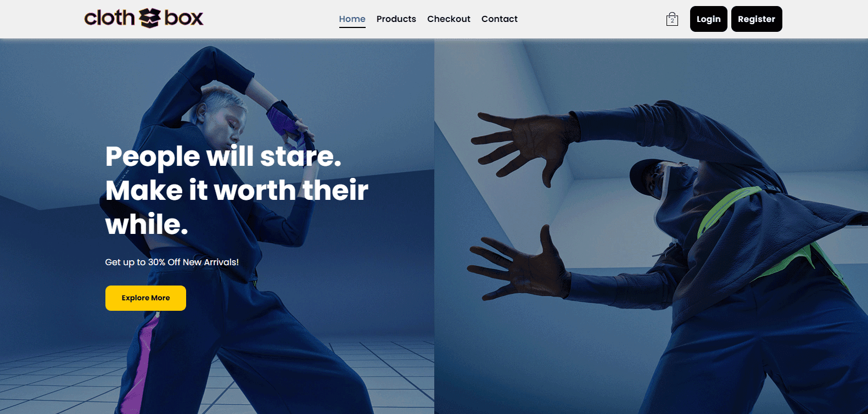Navigate to Checkout
The height and width of the screenshot is (414, 868).
point(449,19)
